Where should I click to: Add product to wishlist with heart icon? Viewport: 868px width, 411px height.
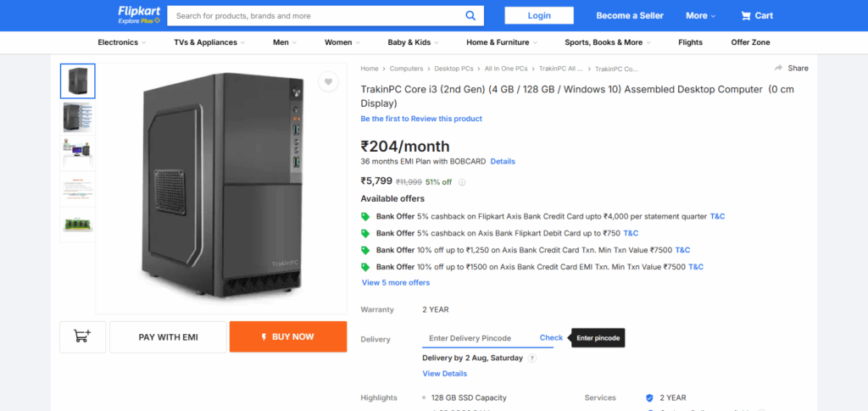(x=328, y=82)
